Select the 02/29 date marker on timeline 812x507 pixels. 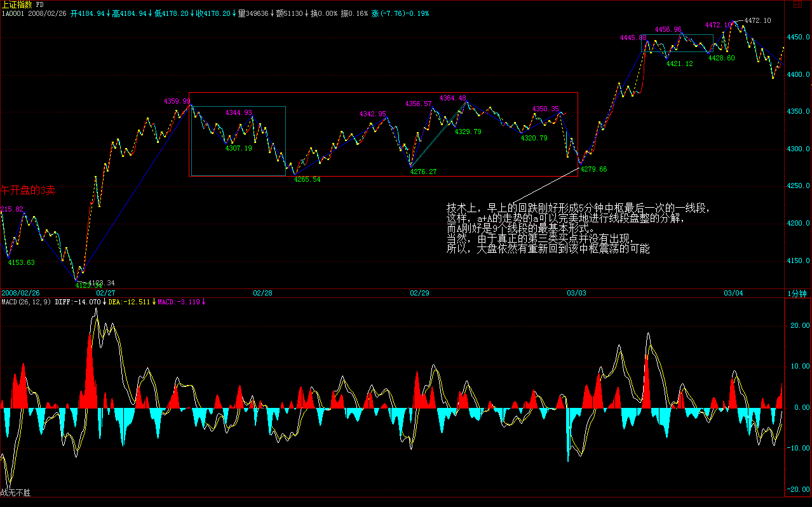(x=419, y=293)
